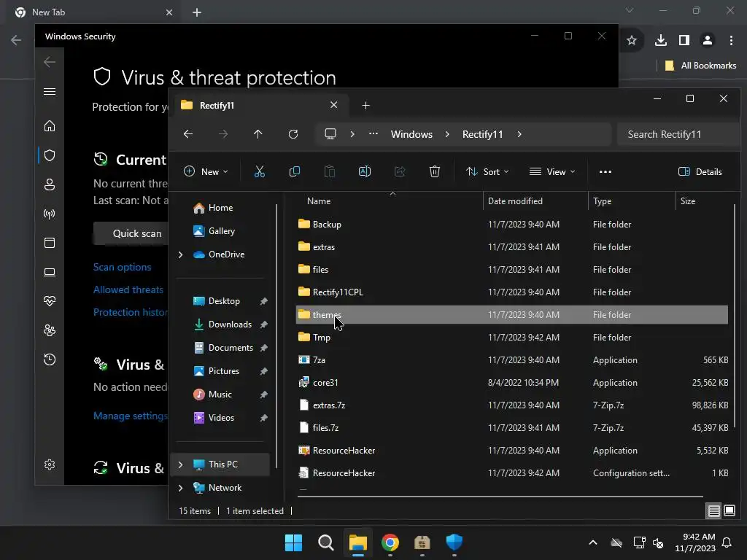747x560 pixels.
Task: Open Chrome from the taskbar
Action: click(390, 542)
